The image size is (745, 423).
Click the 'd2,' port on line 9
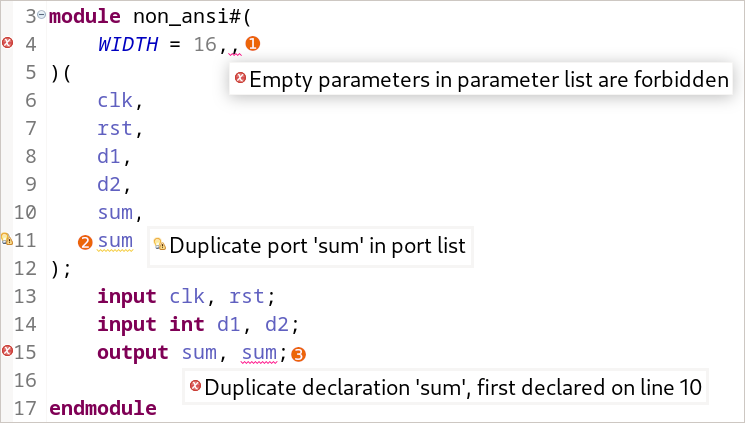(x=114, y=184)
